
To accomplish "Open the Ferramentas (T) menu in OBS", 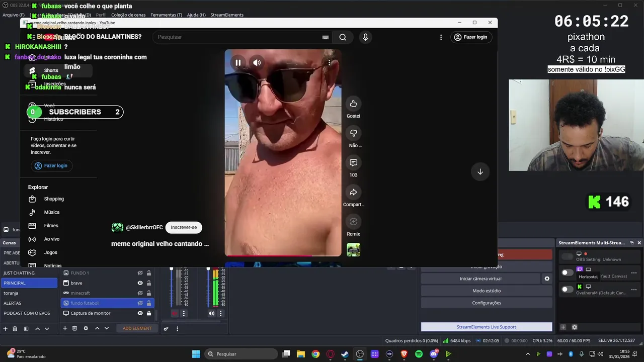I will 167,15.
